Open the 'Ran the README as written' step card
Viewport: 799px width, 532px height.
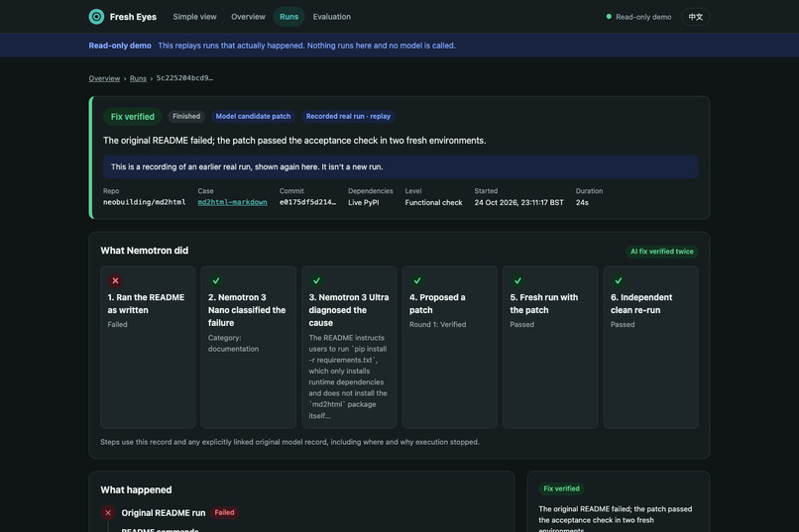148,347
